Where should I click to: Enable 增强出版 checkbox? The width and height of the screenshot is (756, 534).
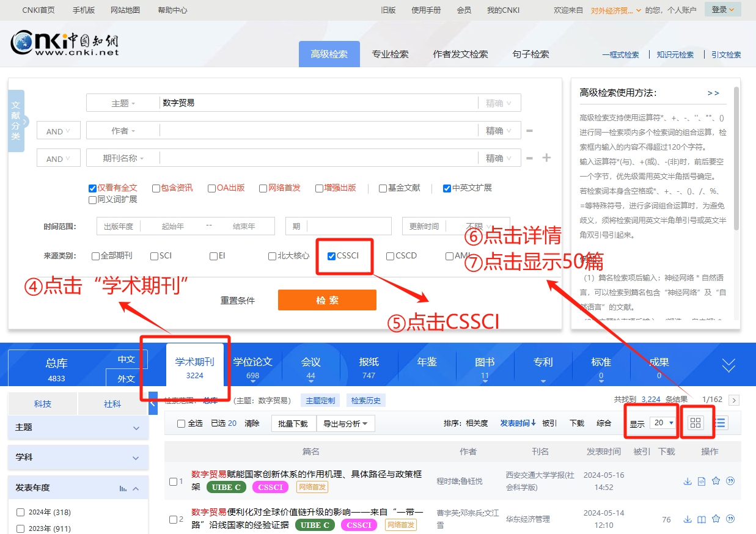pos(319,188)
